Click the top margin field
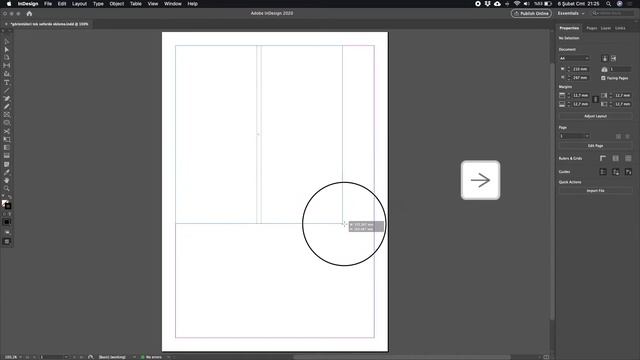The height and width of the screenshot is (360, 640). [580, 96]
